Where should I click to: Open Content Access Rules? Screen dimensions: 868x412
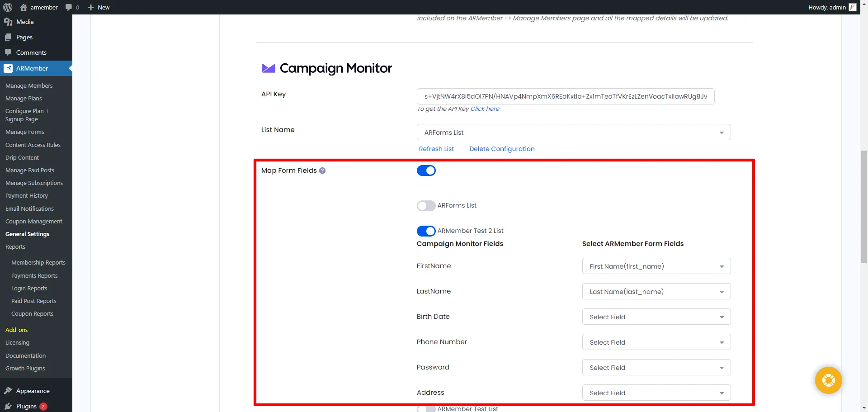(33, 145)
